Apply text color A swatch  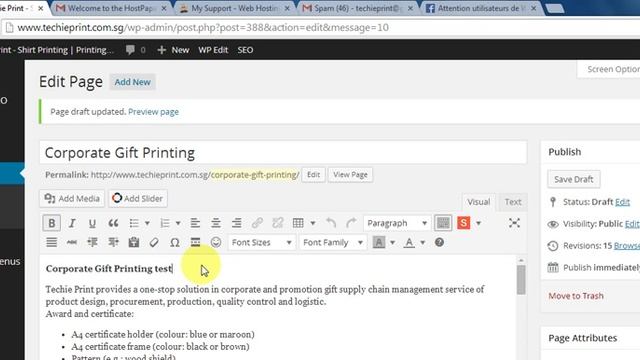click(x=409, y=242)
